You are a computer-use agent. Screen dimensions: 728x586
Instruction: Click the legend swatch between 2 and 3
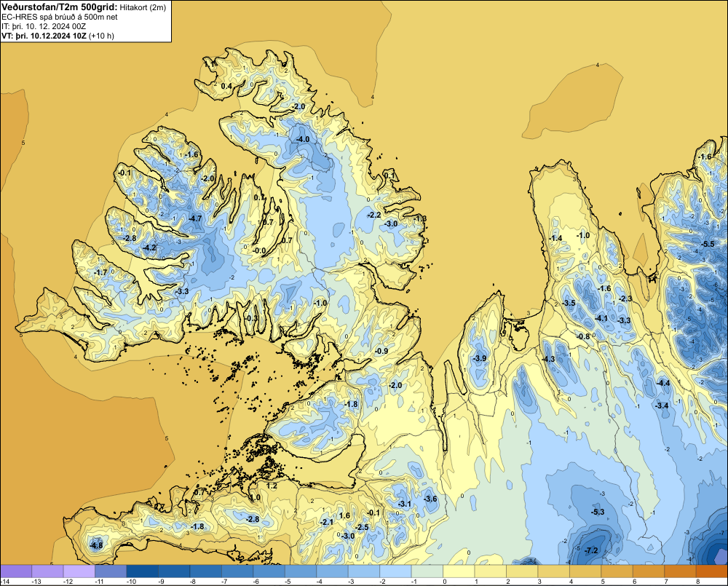[522, 571]
